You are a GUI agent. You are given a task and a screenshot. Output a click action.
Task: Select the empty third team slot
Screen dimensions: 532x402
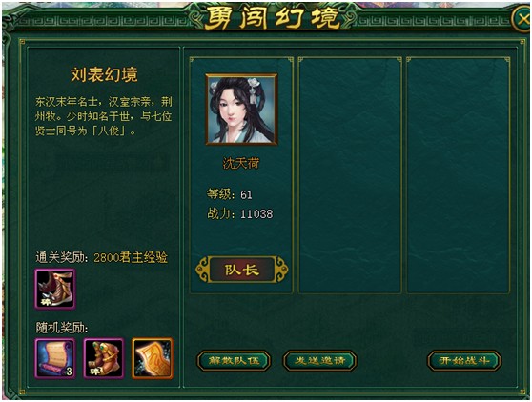[x=458, y=175]
